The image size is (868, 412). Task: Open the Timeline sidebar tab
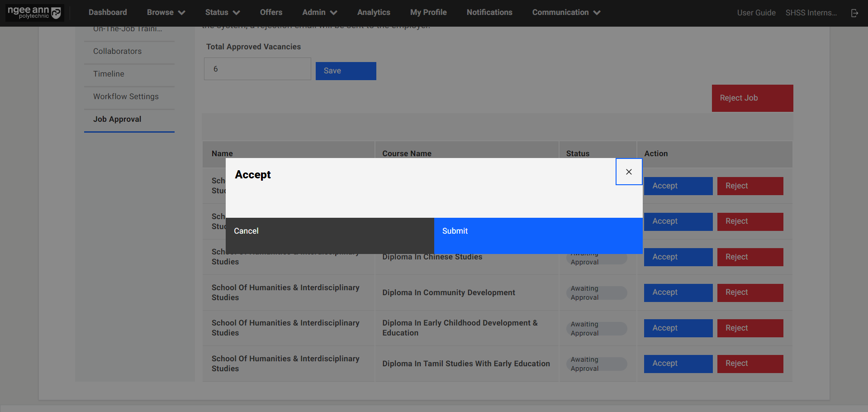click(109, 74)
